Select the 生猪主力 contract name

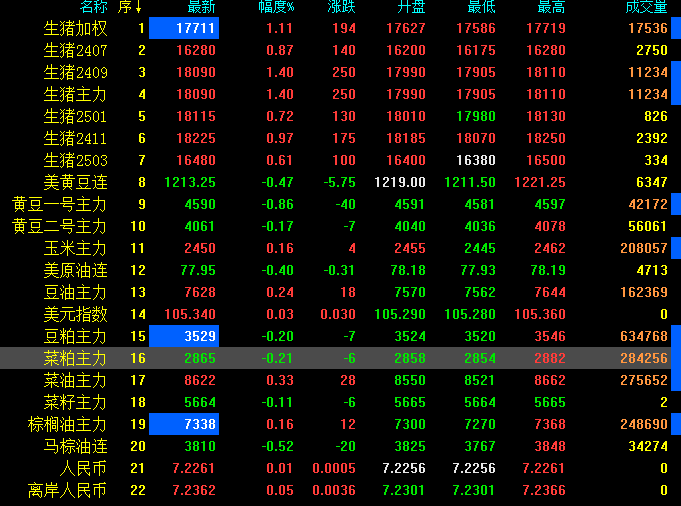coord(76,95)
